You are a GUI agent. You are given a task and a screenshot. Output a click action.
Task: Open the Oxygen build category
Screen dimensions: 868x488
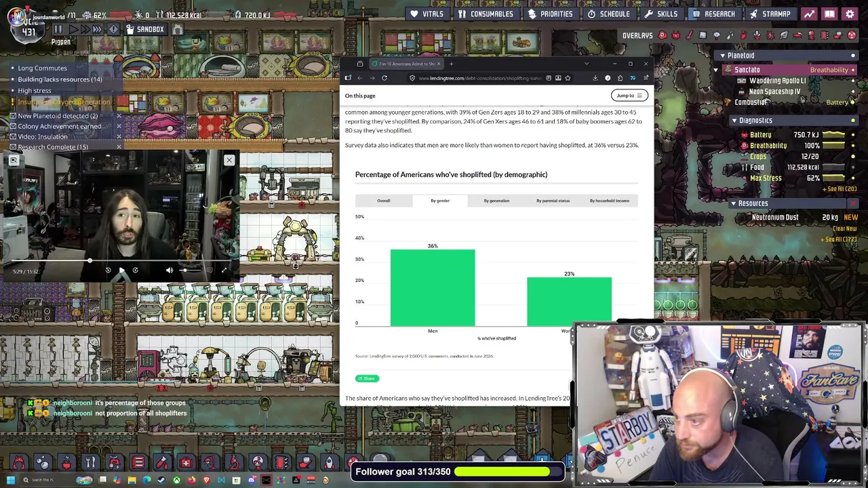[43, 463]
